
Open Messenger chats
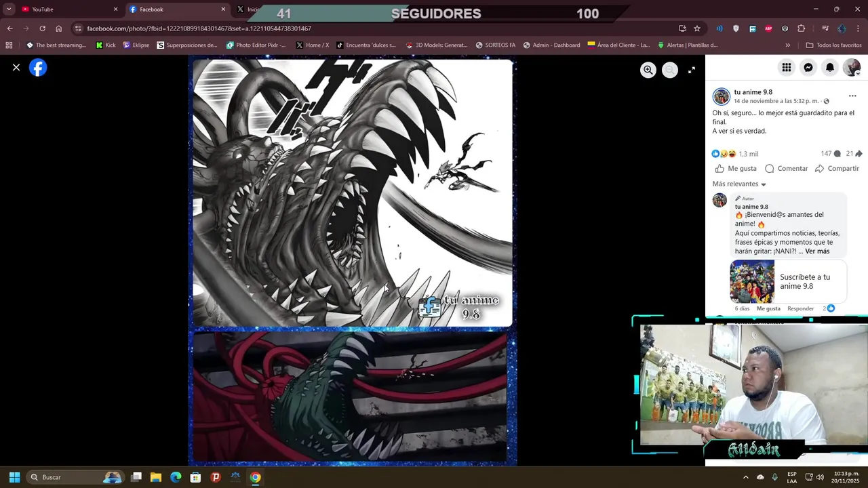(808, 67)
